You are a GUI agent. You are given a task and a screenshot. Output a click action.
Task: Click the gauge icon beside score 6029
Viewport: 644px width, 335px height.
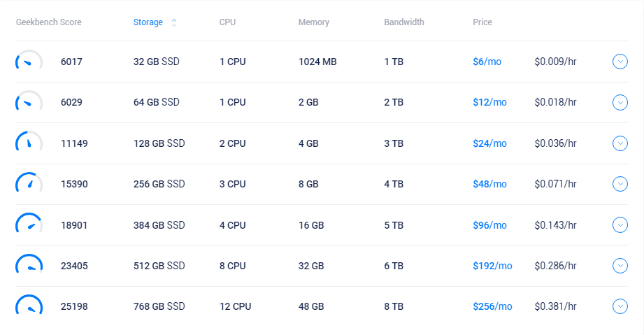pos(29,102)
